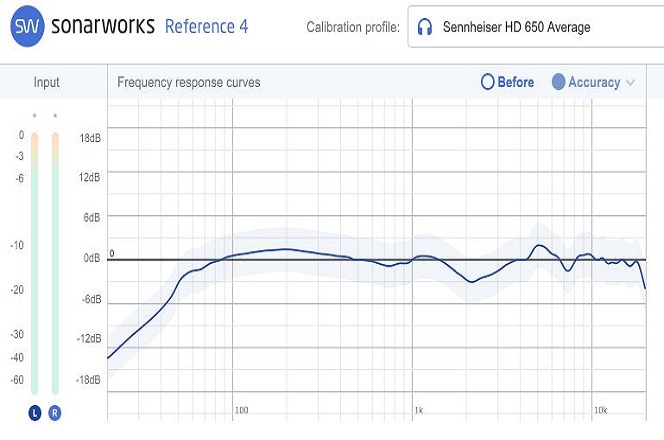
Task: Click the 18dB gain axis label
Action: tap(90, 138)
